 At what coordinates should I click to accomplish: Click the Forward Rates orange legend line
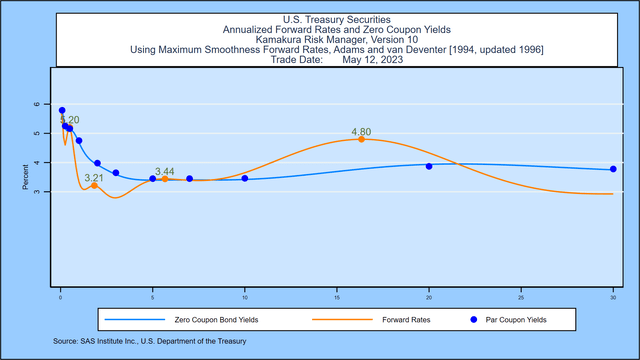[342, 320]
